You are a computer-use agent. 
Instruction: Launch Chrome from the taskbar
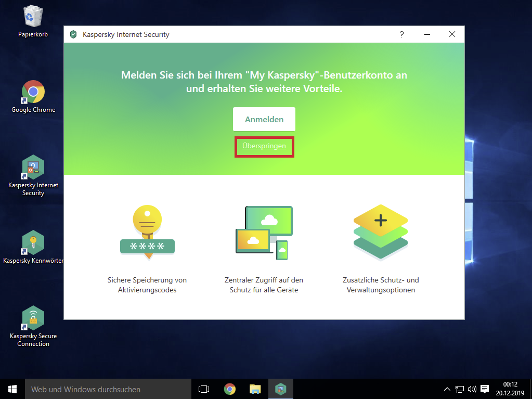point(230,389)
